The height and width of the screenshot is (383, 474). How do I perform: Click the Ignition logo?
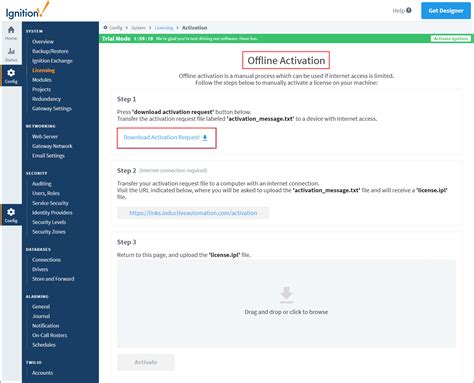27,10
